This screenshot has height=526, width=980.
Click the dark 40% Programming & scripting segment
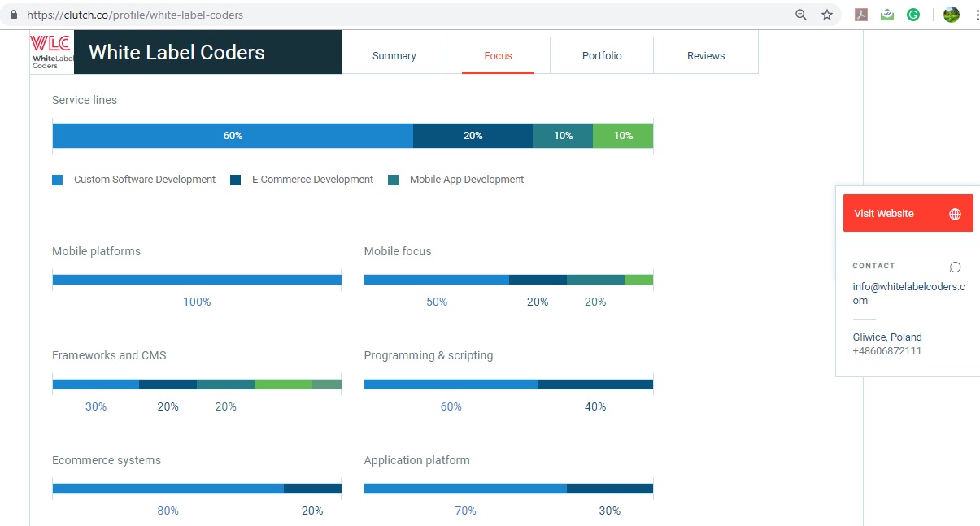pos(595,385)
